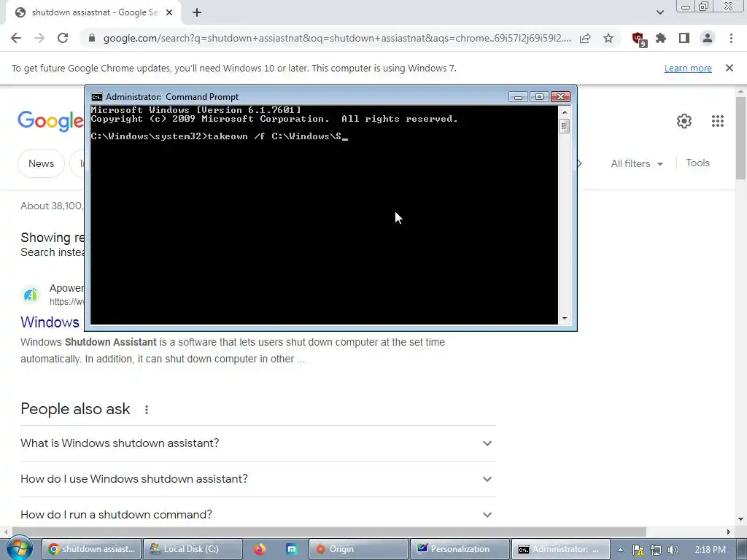Image resolution: width=747 pixels, height=560 pixels.
Task: Open Windows search result title link
Action: coord(50,322)
